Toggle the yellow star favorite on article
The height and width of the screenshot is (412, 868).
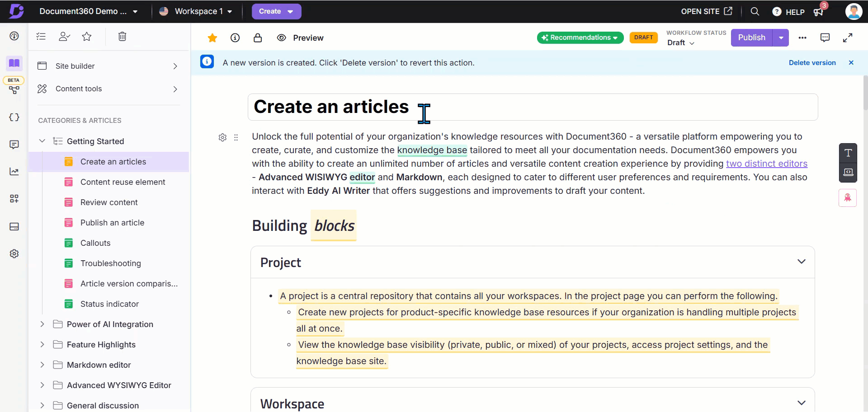[212, 38]
